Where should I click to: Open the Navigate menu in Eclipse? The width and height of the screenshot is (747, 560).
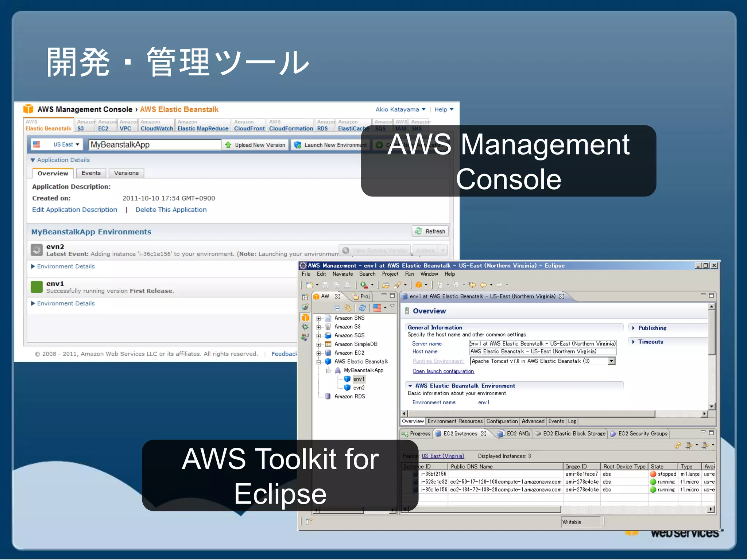pyautogui.click(x=342, y=274)
